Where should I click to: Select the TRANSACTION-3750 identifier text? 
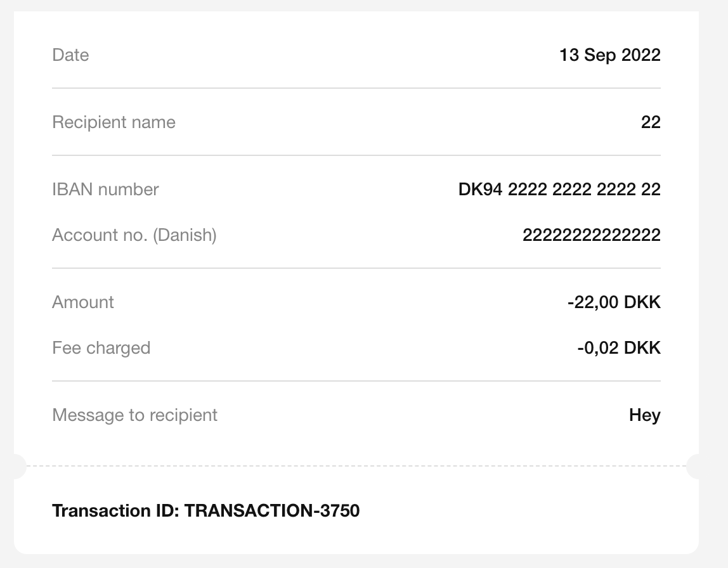272,510
